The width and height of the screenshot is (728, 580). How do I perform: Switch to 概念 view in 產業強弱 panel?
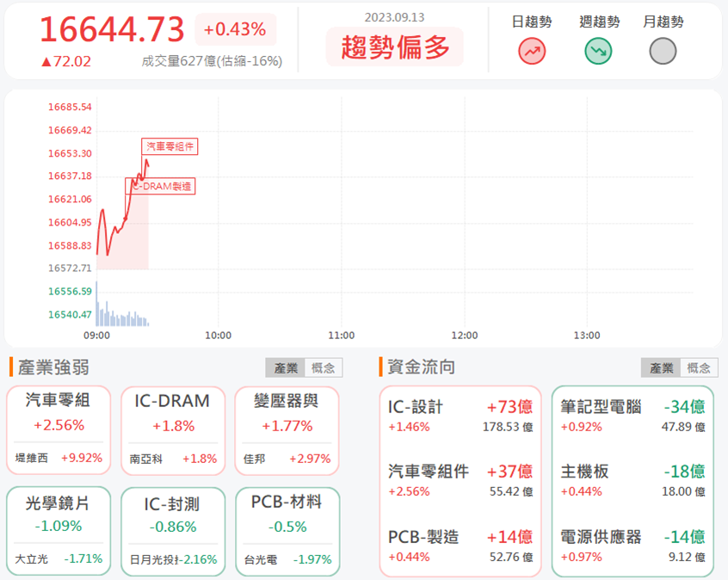(x=324, y=367)
